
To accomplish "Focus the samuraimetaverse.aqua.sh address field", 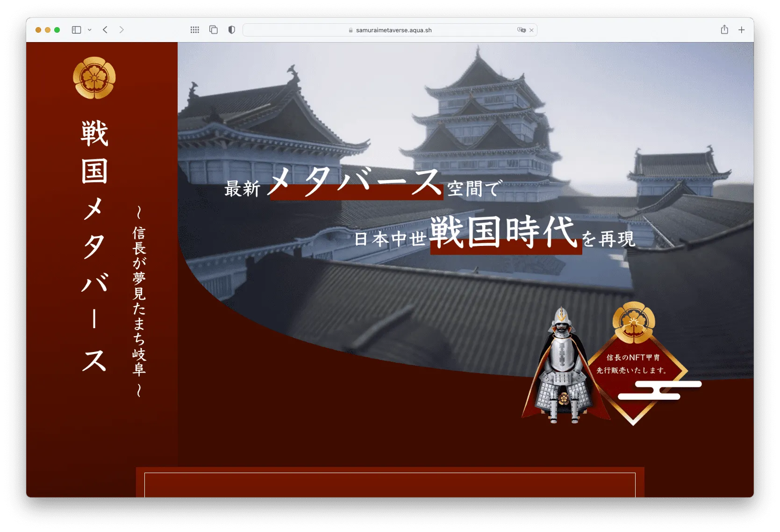I will [x=394, y=30].
